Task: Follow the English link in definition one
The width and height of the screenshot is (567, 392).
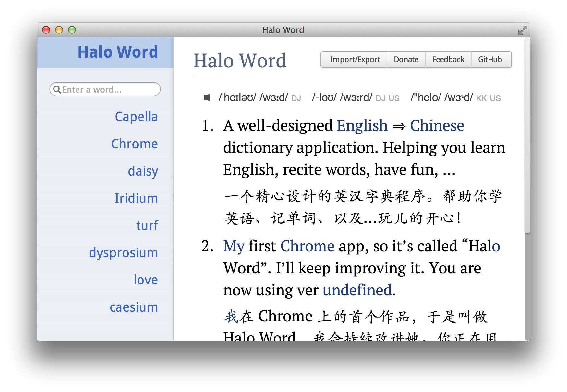Action: (362, 125)
